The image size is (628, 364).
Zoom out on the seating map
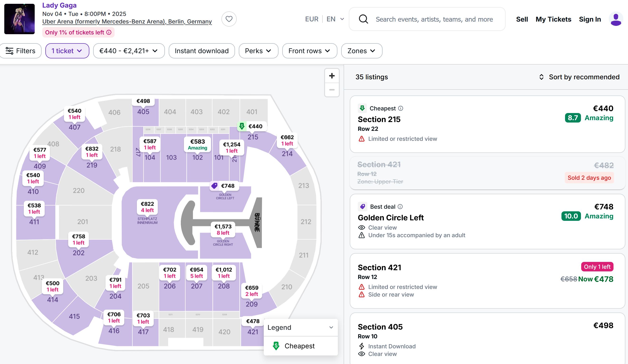332,90
